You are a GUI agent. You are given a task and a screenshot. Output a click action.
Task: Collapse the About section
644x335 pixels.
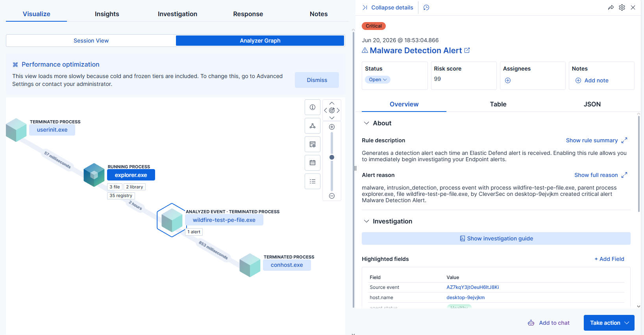click(x=366, y=123)
